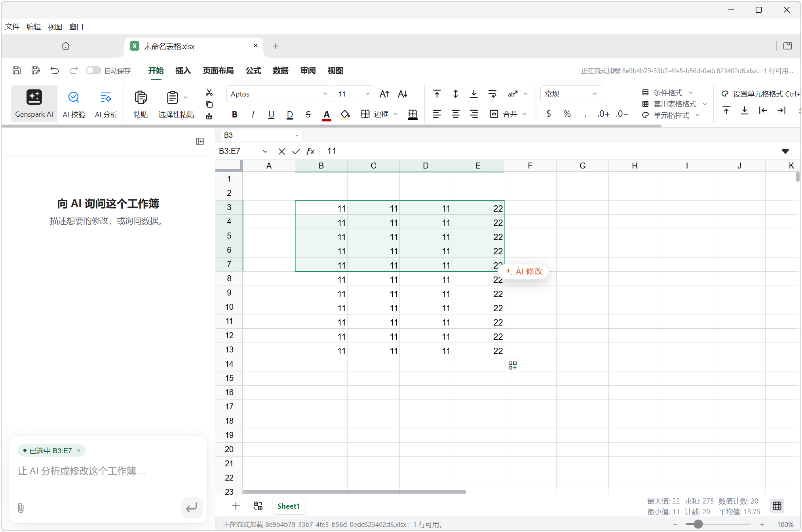Attach a file with paperclip icon
Image resolution: width=802 pixels, height=532 pixels.
point(21,508)
